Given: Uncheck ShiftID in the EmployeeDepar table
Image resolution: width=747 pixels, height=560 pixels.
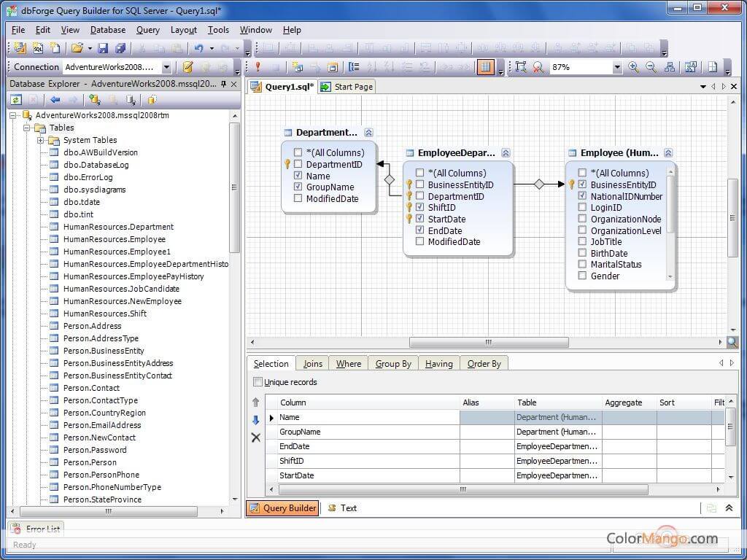Looking at the screenshot, I should [419, 207].
